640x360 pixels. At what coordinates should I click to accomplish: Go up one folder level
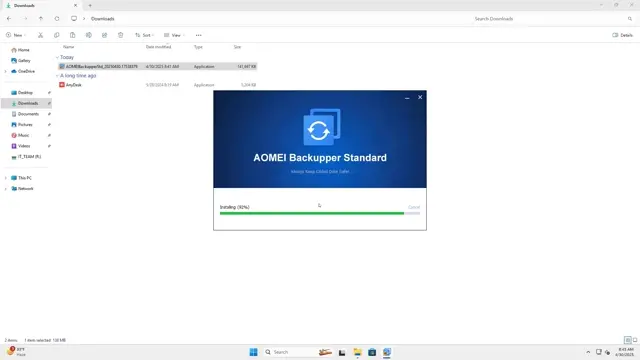[x=41, y=19]
